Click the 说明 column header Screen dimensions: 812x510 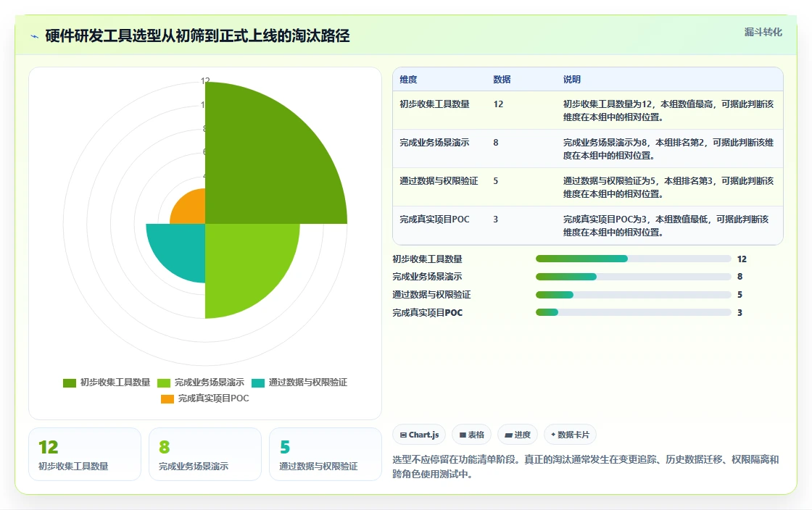[572, 80]
